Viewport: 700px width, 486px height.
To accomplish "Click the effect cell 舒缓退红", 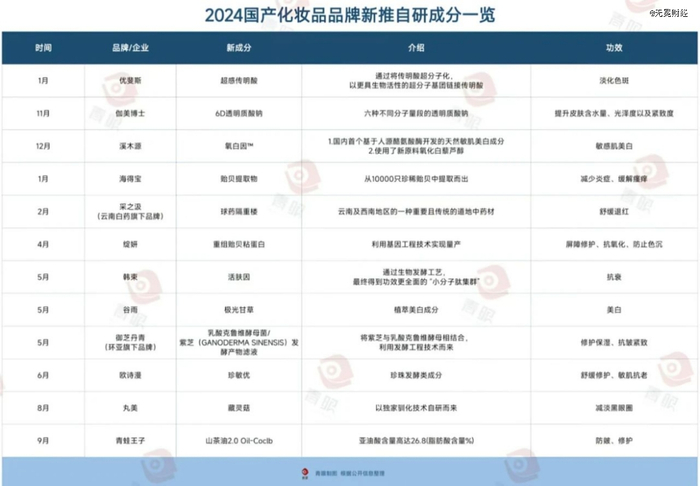I will [x=614, y=212].
